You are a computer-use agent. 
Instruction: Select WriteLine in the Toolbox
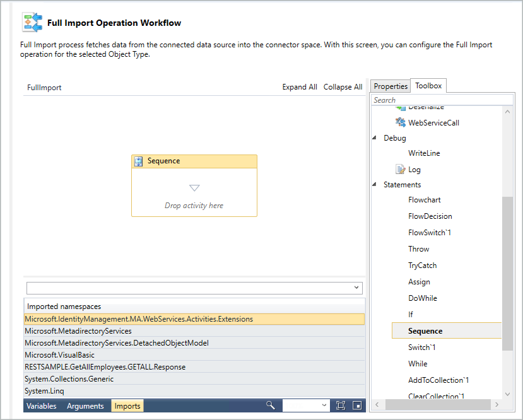click(x=424, y=153)
